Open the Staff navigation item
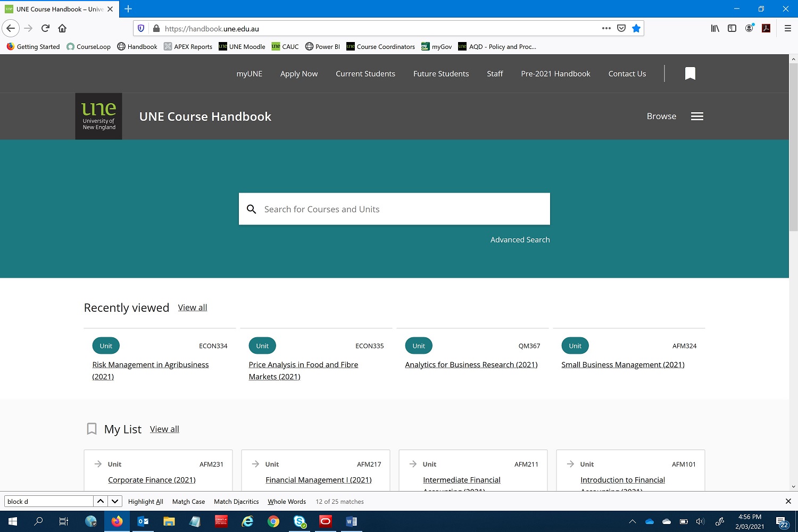Screen dimensions: 798x532 coord(495,73)
